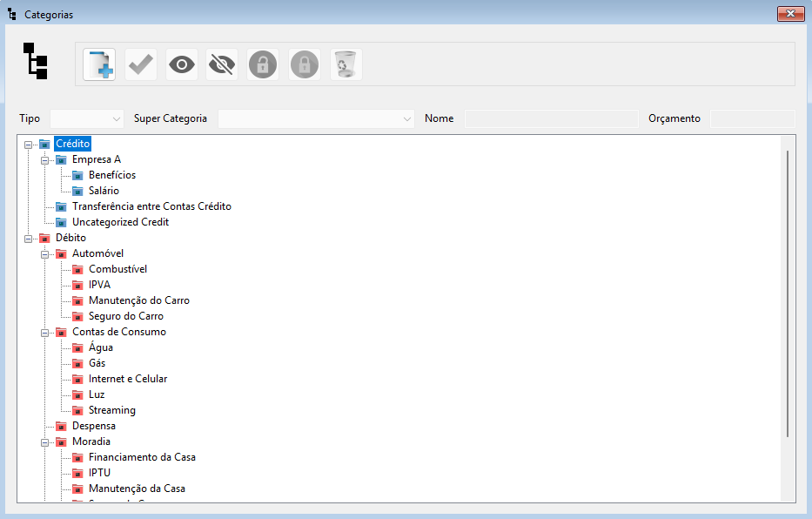The width and height of the screenshot is (812, 519).
Task: Click the blue folder icon beside Salário
Action: click(77, 192)
